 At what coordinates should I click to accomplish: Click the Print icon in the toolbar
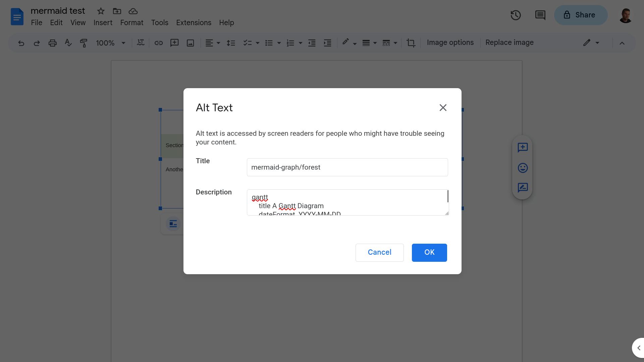click(52, 43)
